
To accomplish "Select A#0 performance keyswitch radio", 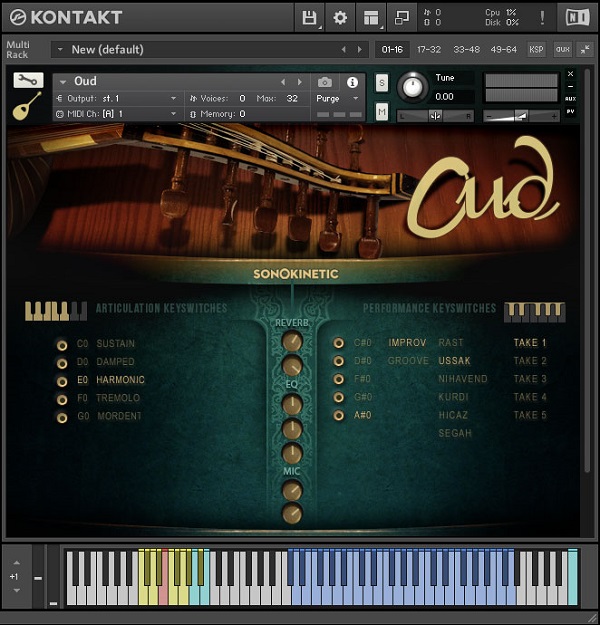I will pyautogui.click(x=338, y=415).
